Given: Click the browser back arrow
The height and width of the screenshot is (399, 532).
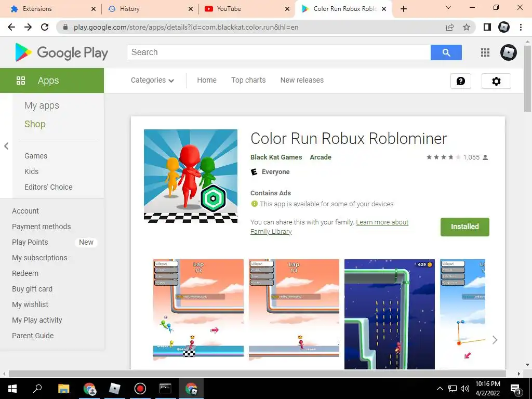Looking at the screenshot, I should click(x=11, y=27).
